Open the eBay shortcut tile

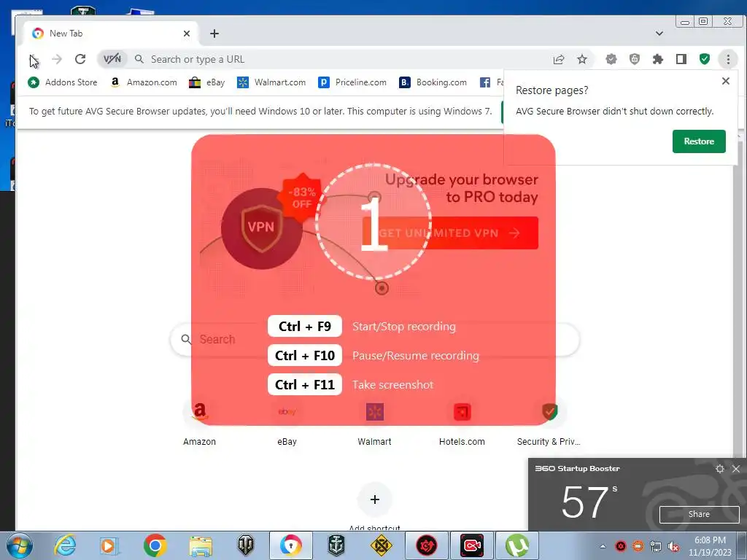tap(287, 421)
